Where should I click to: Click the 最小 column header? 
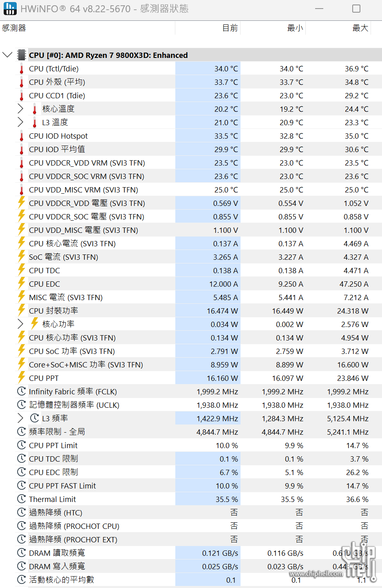273,28
